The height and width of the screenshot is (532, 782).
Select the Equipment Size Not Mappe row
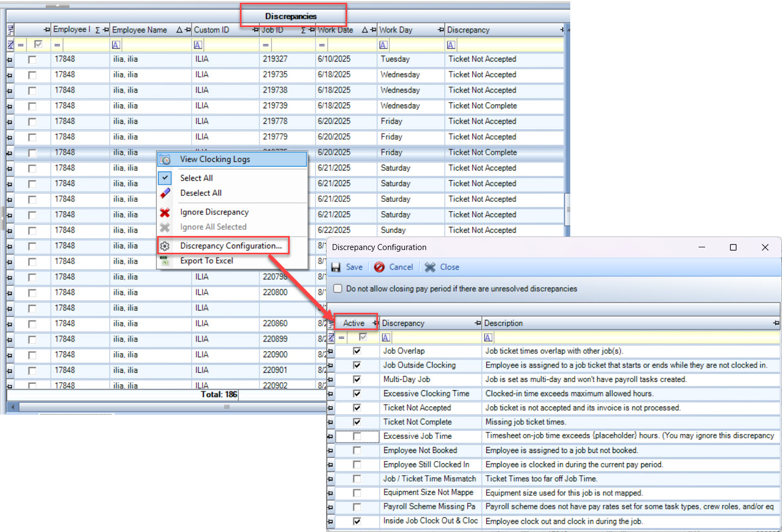[x=553, y=493]
